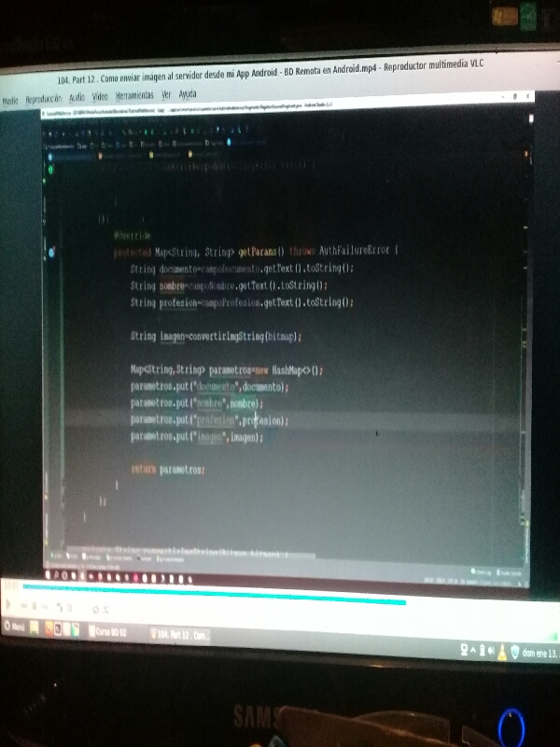Open the Reproducción menu
Image resolution: width=560 pixels, height=747 pixels.
(x=43, y=98)
